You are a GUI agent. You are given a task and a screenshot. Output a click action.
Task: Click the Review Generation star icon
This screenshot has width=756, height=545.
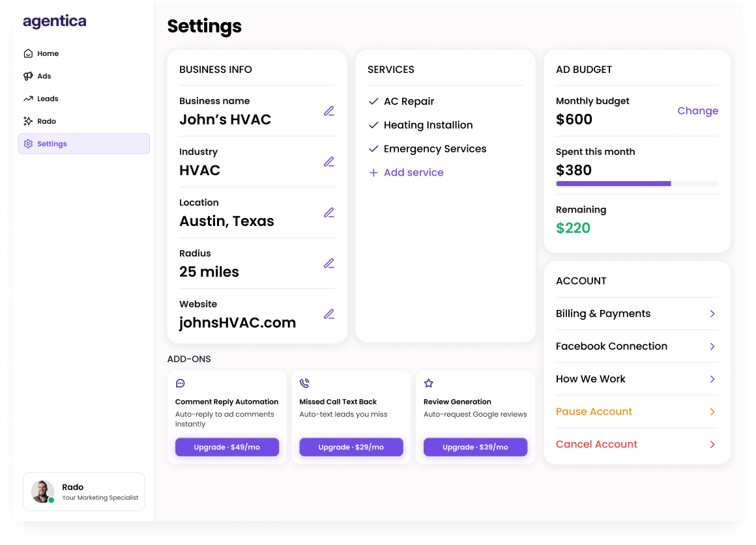click(429, 384)
